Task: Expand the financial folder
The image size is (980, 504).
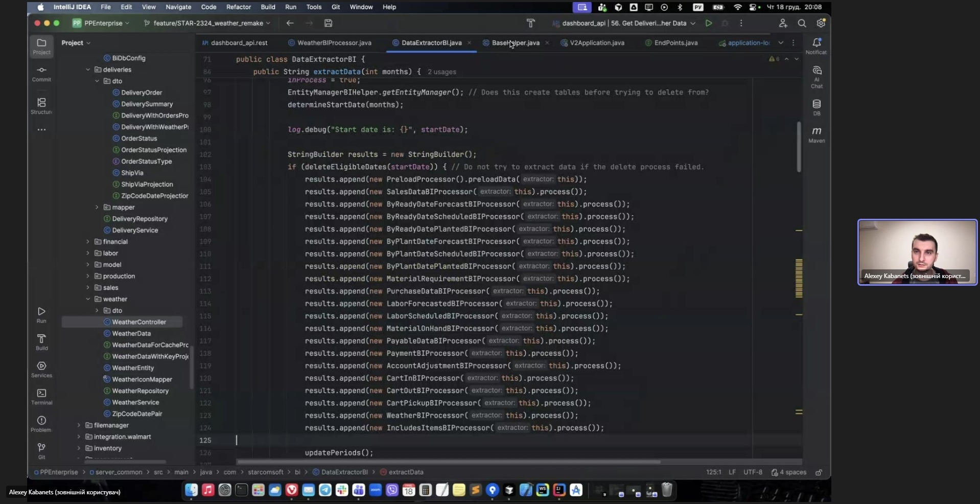Action: pyautogui.click(x=88, y=242)
